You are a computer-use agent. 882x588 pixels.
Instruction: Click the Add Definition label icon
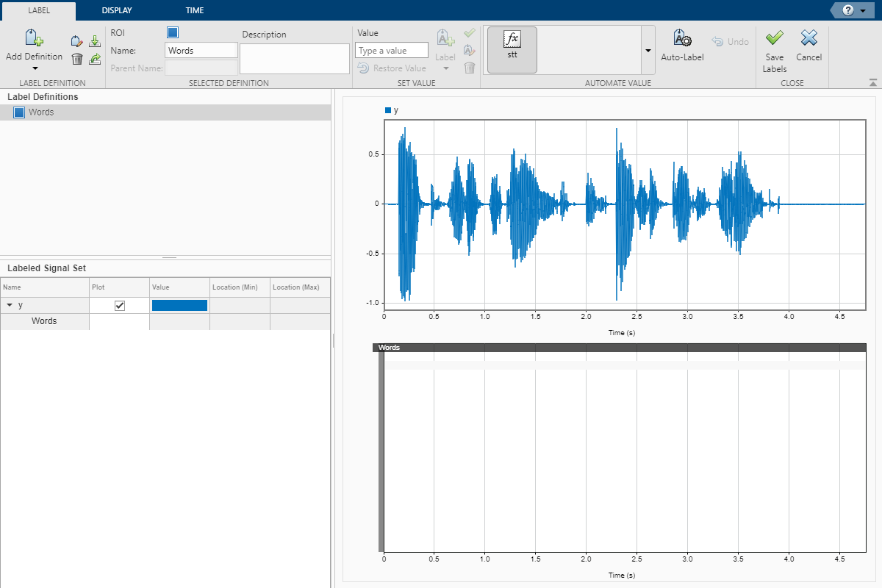pos(34,39)
